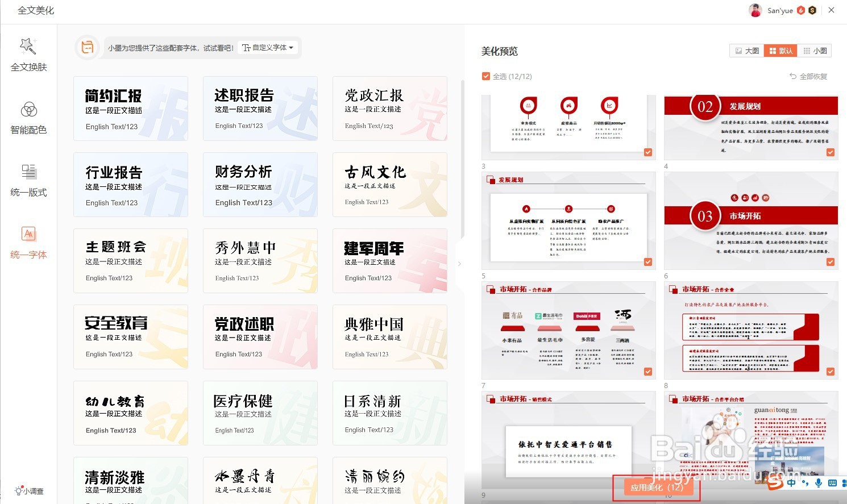The width and height of the screenshot is (847, 504).
Task: Choose the 党政汇报 font scheme
Action: coord(390,109)
